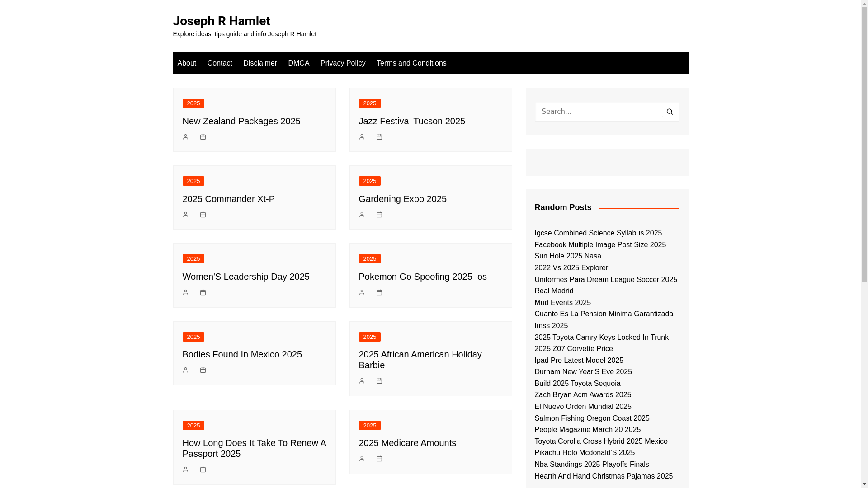Viewport: 868px width, 488px height.
Task: Read the 2025 Commander Xt-P article
Action: pyautogui.click(x=229, y=199)
